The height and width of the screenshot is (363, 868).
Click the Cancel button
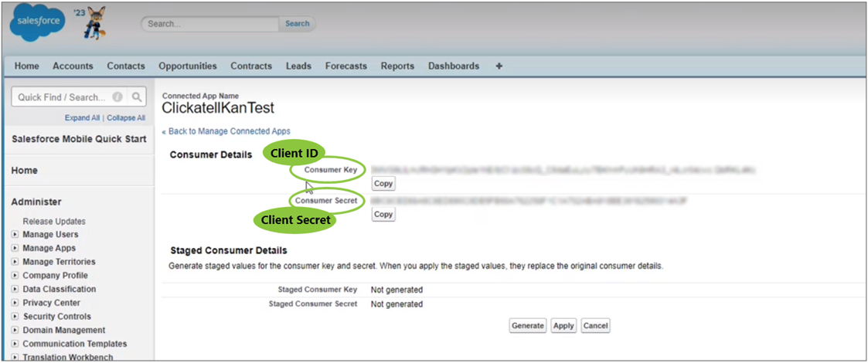(x=596, y=326)
